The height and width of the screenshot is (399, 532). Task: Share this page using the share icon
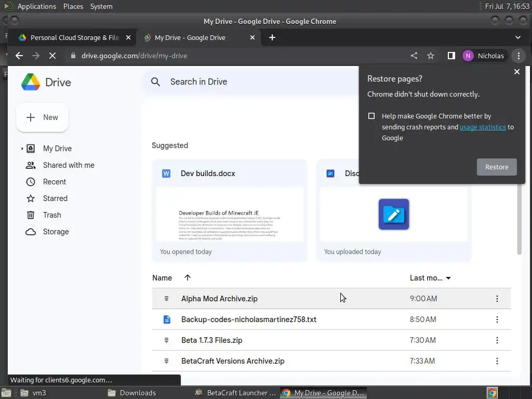(x=414, y=56)
